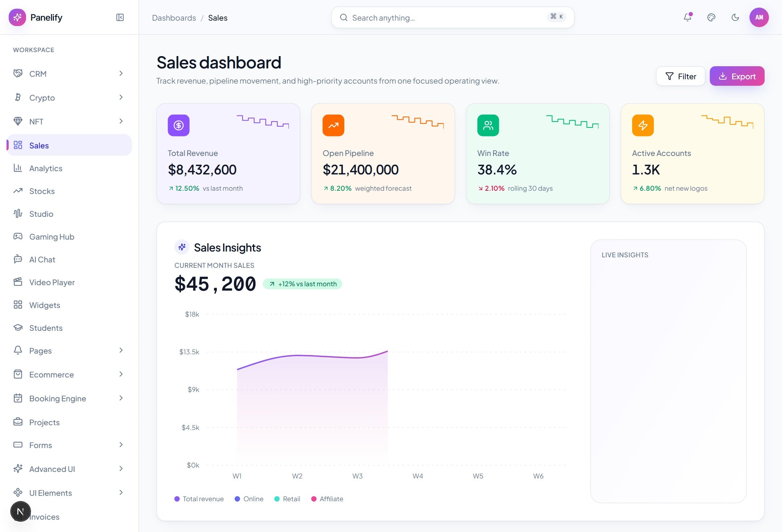Image resolution: width=782 pixels, height=532 pixels.
Task: Click the Next.js dev tools badge
Action: pos(21,511)
